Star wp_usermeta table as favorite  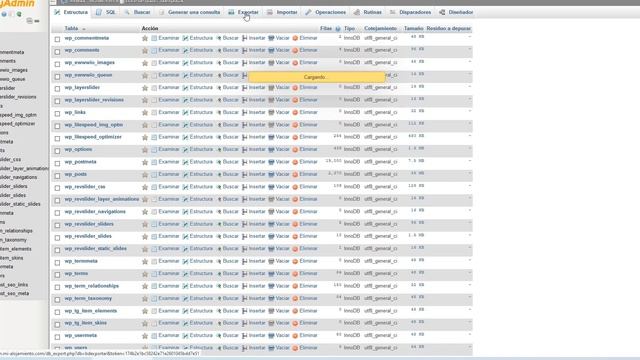144,336
